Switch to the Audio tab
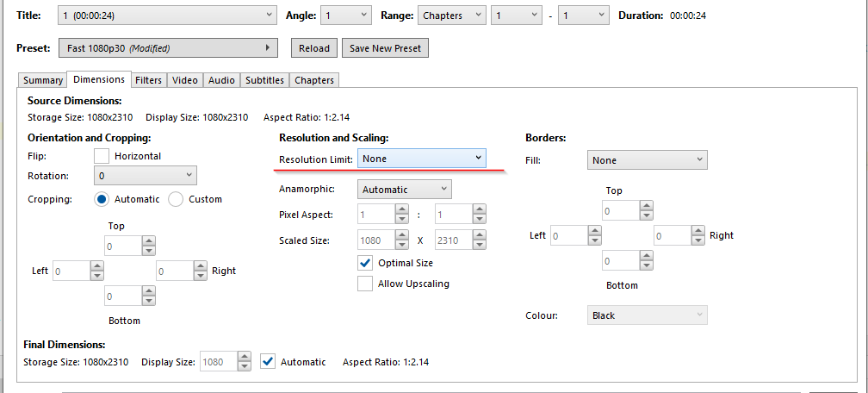Image resolution: width=868 pixels, height=393 pixels. tap(221, 80)
